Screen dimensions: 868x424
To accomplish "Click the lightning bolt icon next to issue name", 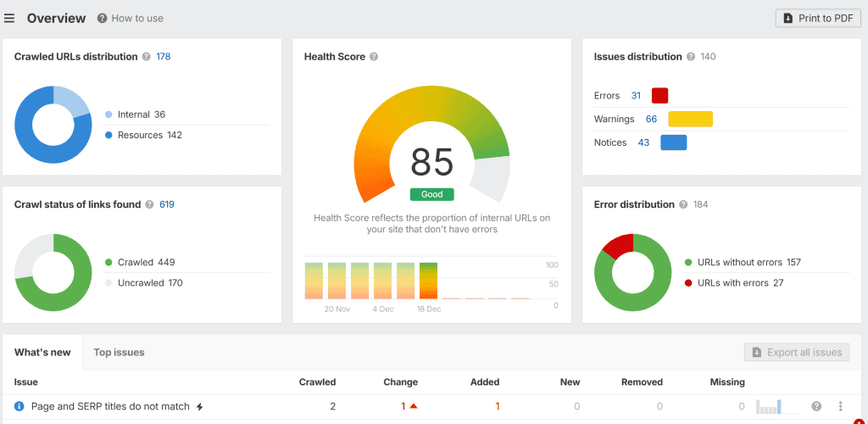I will pos(200,407).
